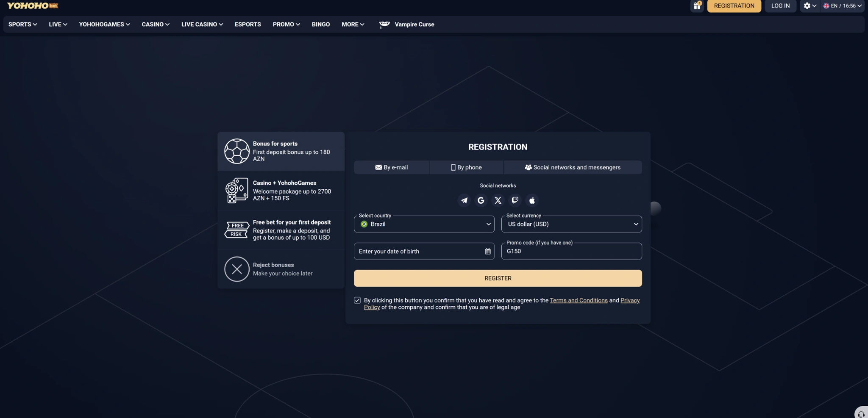Screen dimensions: 868x418
Task: Select Free bet for your first deposit
Action: pos(281,230)
